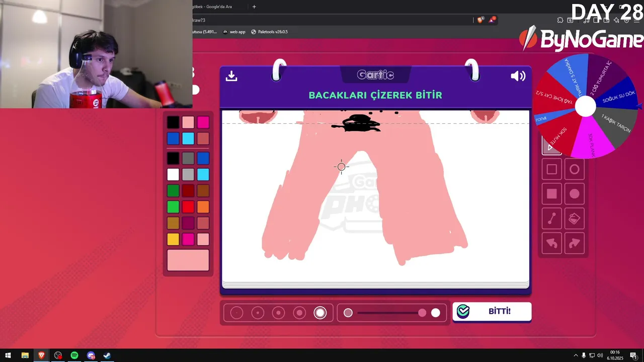Screen dimensions: 644x362
Task: Open Spotify from the taskbar
Action: pos(74,355)
